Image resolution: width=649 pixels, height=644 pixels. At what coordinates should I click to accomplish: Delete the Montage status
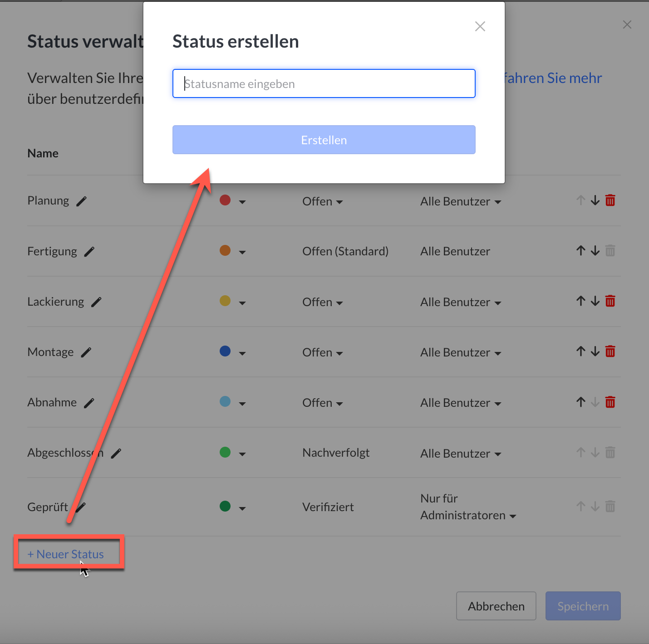tap(610, 351)
